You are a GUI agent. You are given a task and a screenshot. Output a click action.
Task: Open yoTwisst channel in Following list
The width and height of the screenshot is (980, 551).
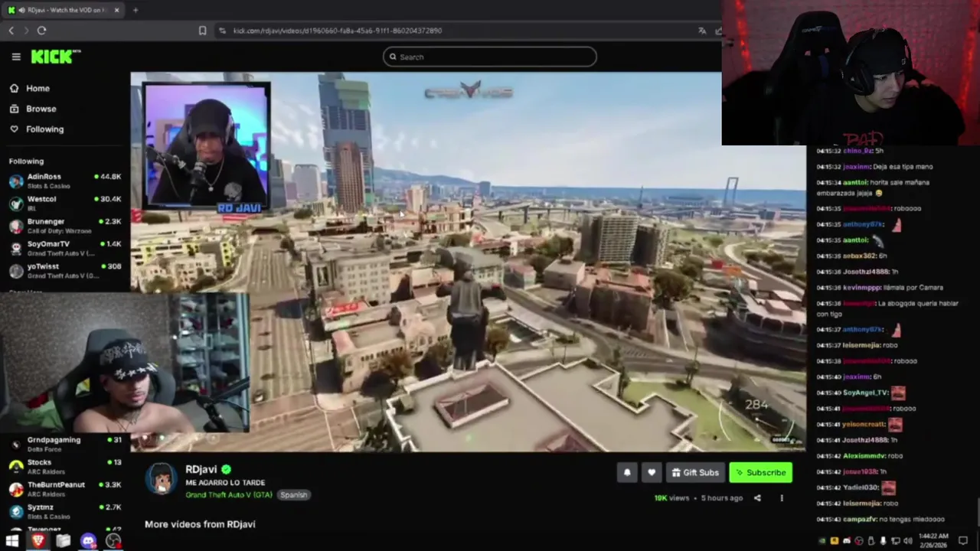coord(65,270)
